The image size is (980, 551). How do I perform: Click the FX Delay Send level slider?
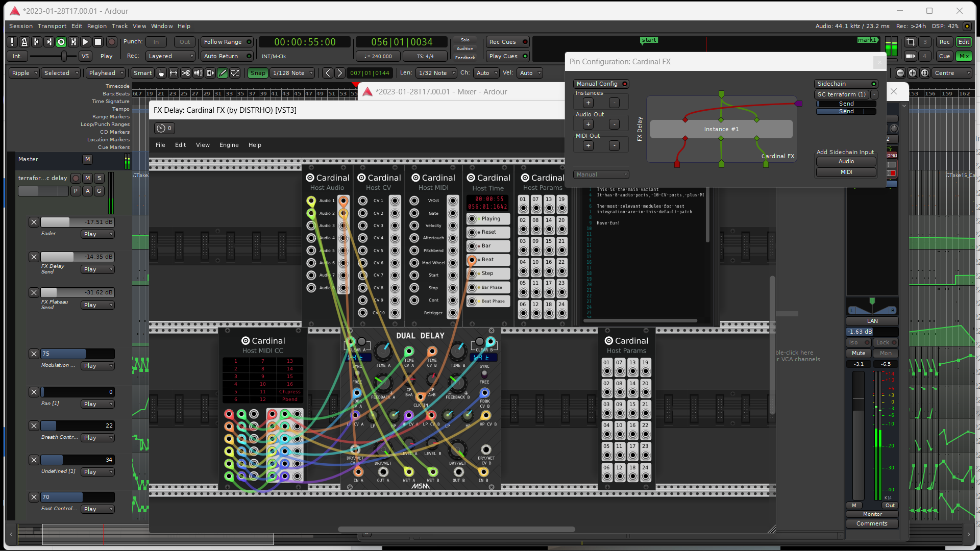77,257
